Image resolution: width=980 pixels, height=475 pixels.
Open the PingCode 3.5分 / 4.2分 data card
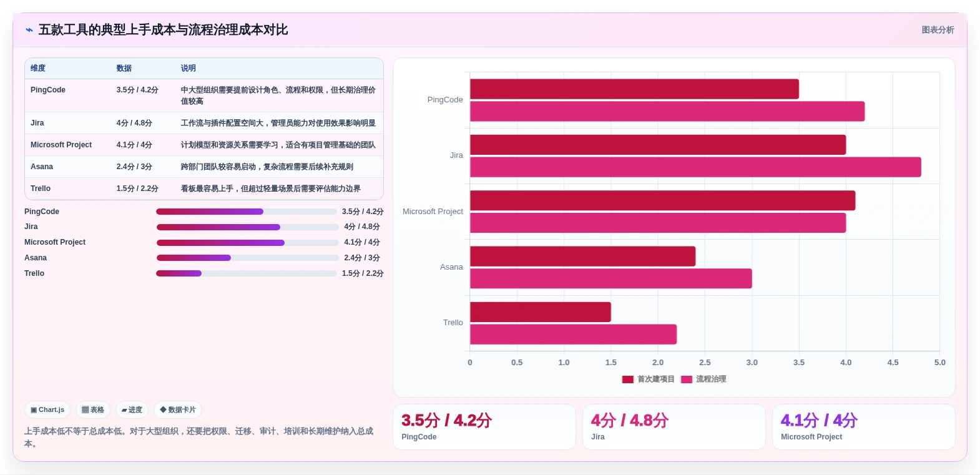[x=484, y=427]
